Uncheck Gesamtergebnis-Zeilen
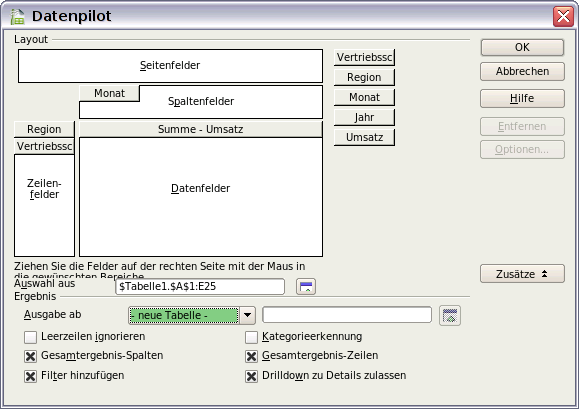This screenshot has height=409, width=579. pyautogui.click(x=251, y=356)
